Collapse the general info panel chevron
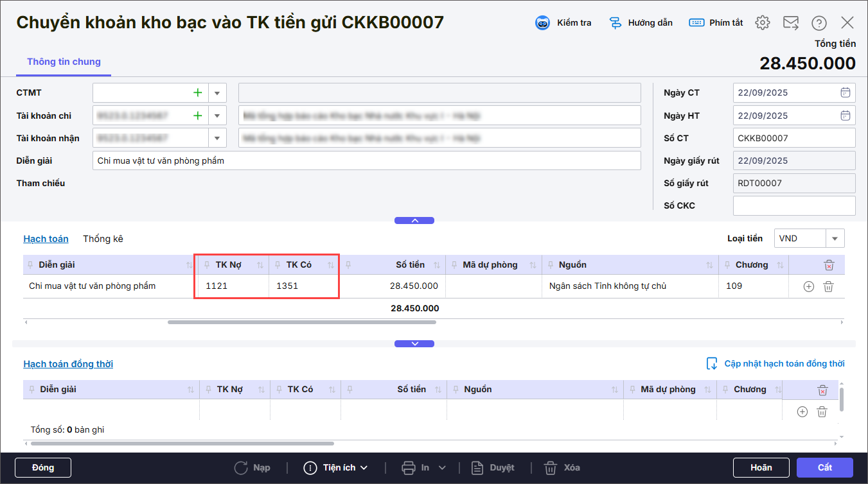Image resolution: width=868 pixels, height=484 pixels. point(414,220)
